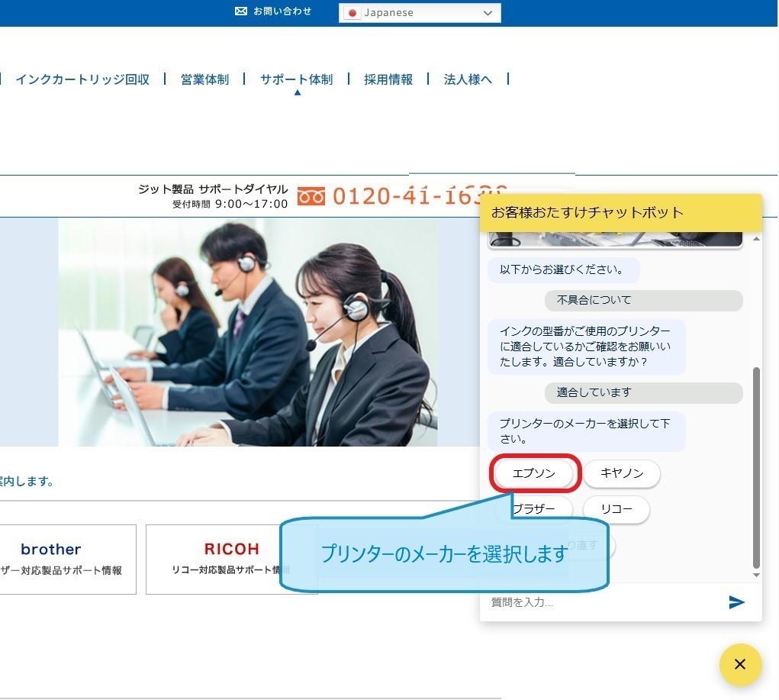The height and width of the screenshot is (700, 779).
Task: Open the Japanese language dropdown
Action: point(420,13)
